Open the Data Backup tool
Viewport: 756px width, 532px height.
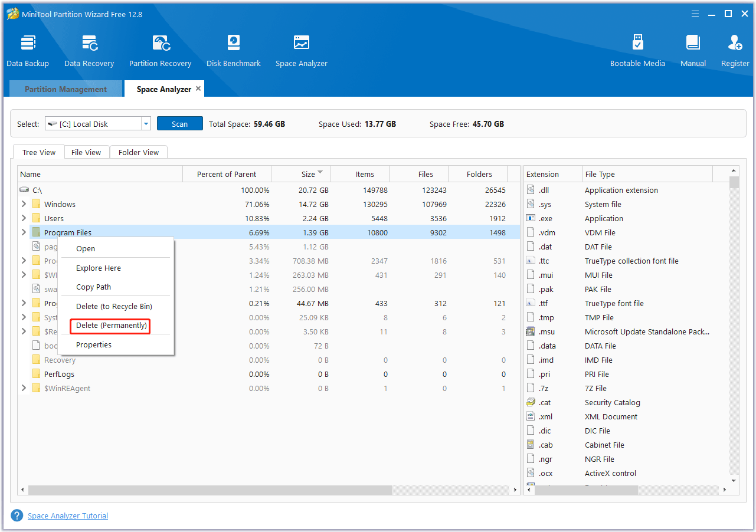click(27, 49)
